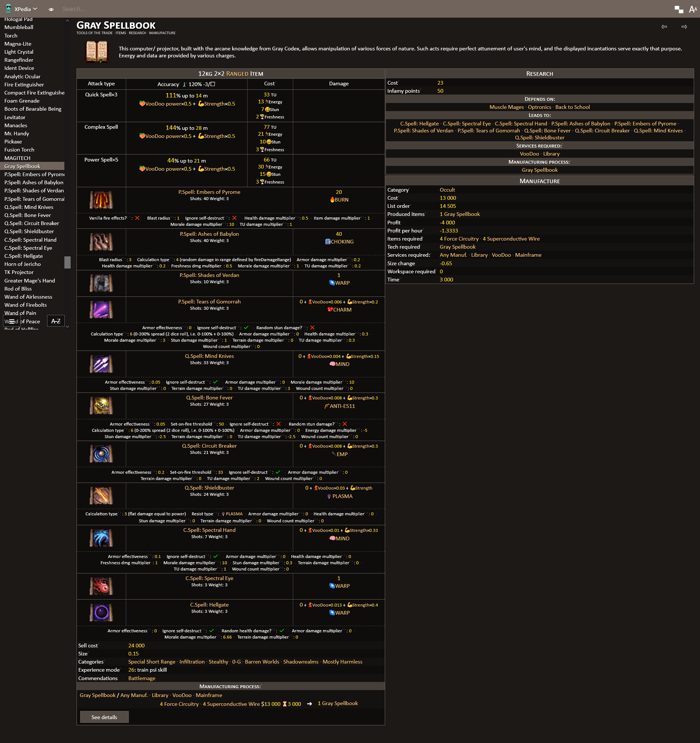Click the CHARM damage type heart icon
Image resolution: width=700 pixels, height=743 pixels.
tap(330, 309)
